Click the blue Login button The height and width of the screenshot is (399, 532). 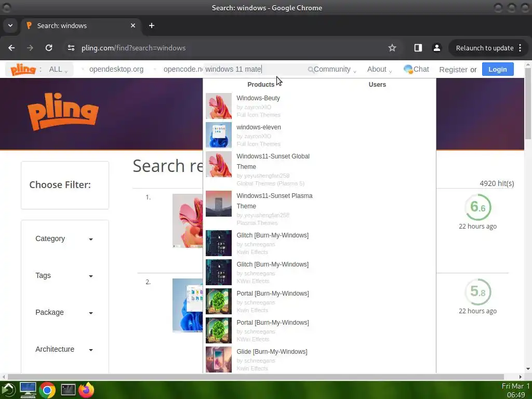[498, 69]
